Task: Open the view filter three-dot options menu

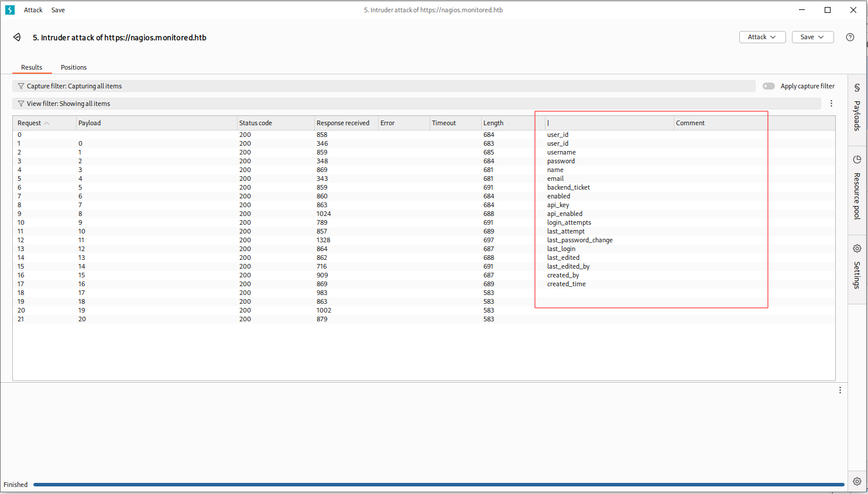Action: 831,104
